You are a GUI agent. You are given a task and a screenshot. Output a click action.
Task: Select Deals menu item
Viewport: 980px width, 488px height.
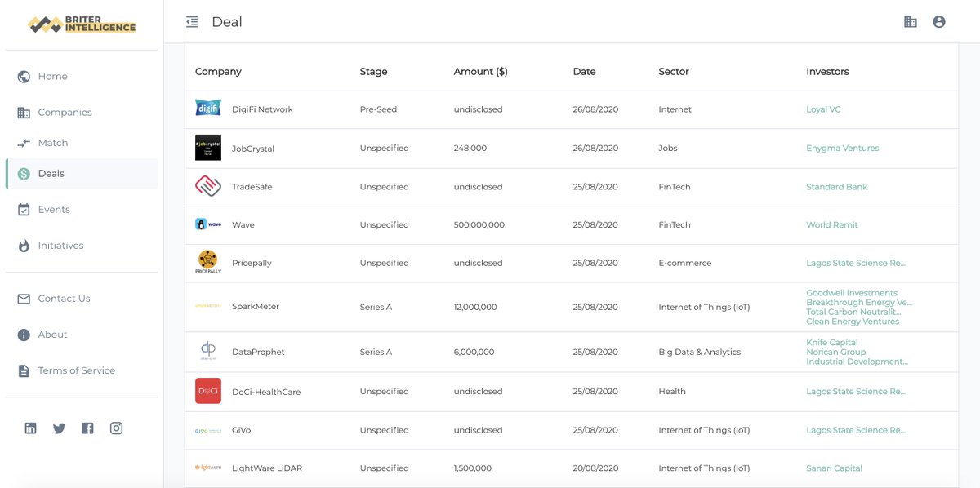click(x=51, y=174)
